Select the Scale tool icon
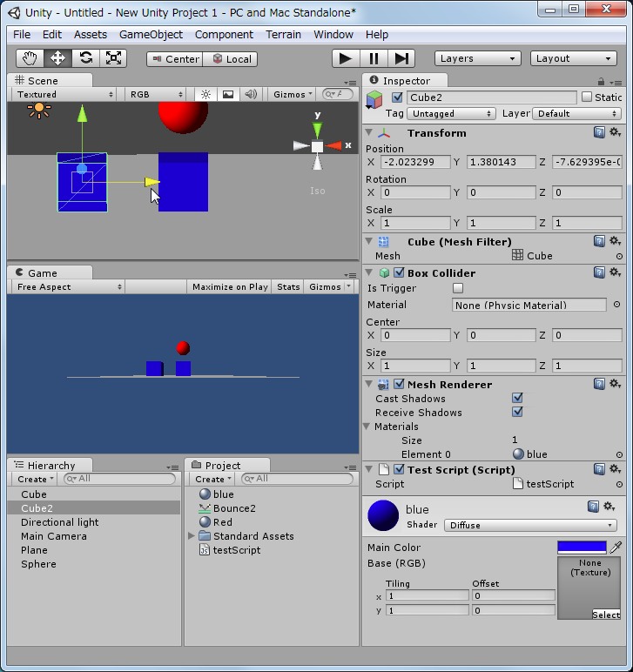Image resolution: width=633 pixels, height=672 pixels. pyautogui.click(x=113, y=58)
